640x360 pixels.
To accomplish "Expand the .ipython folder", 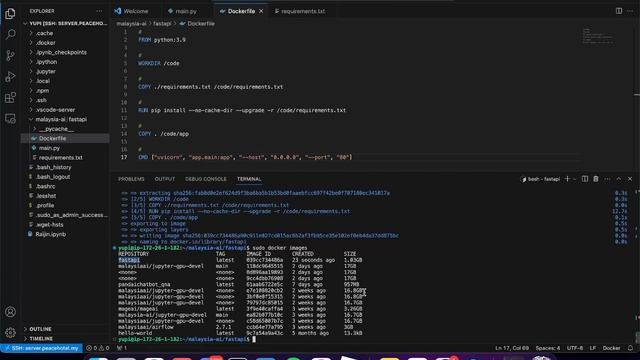I will pyautogui.click(x=65, y=62).
